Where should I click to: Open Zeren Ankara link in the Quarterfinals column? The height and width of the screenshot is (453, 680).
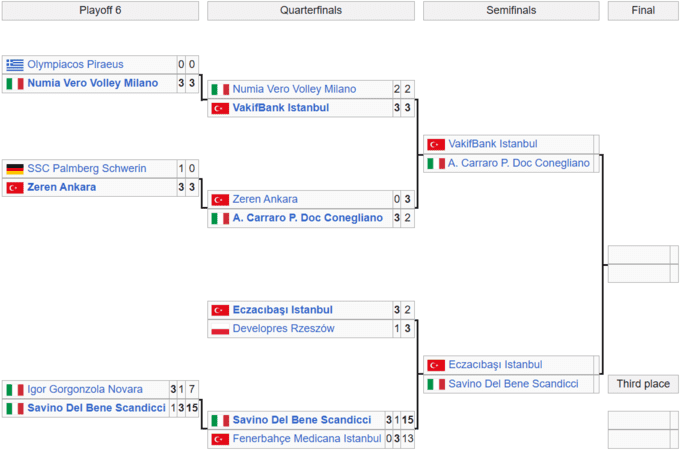click(265, 199)
